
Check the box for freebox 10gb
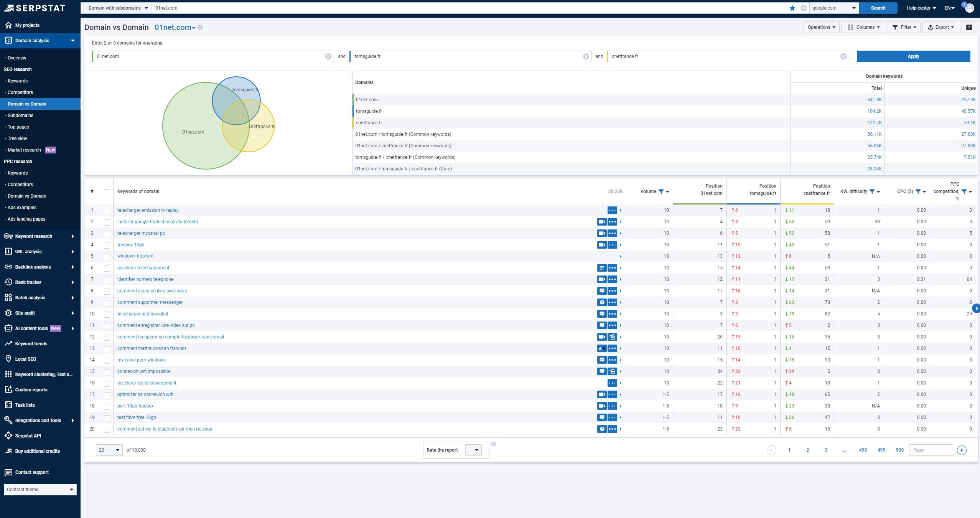(107, 245)
